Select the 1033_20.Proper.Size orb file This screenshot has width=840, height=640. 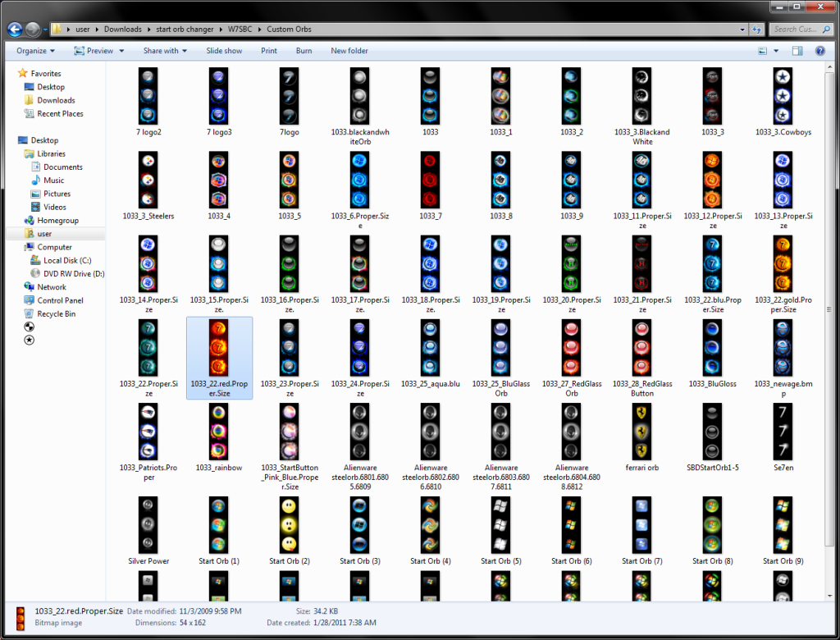tap(572, 274)
